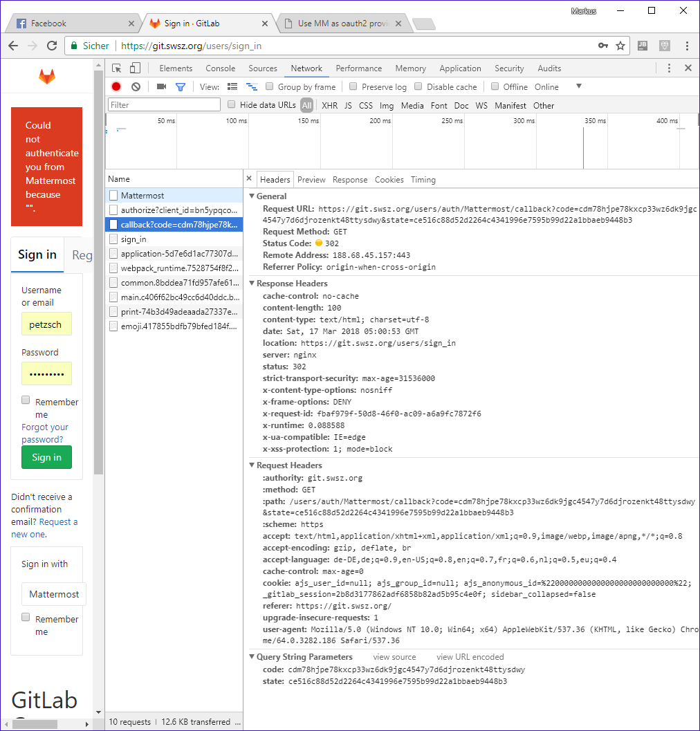Tick Remember me below the Mattermost button
This screenshot has width=700, height=731.
tap(26, 618)
